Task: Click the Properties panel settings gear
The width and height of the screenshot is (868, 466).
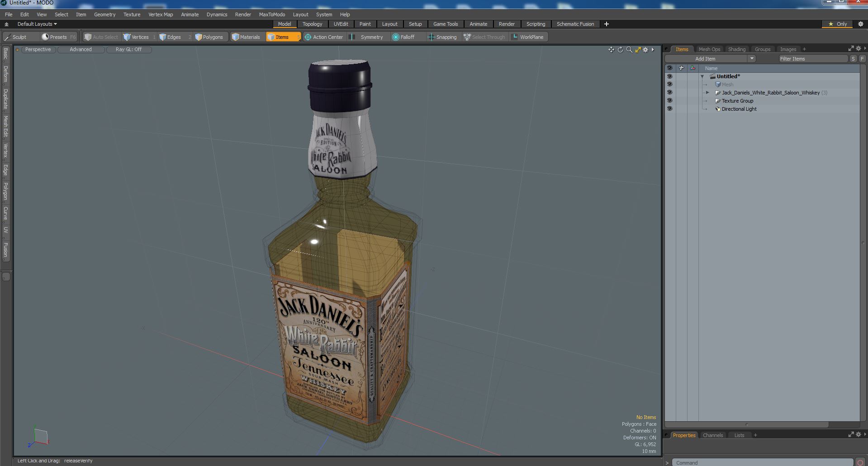Action: pos(859,434)
